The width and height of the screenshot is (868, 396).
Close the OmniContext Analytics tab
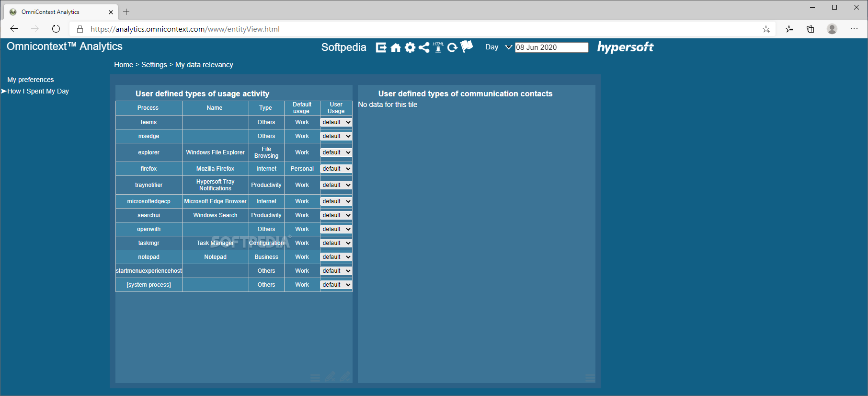click(111, 12)
